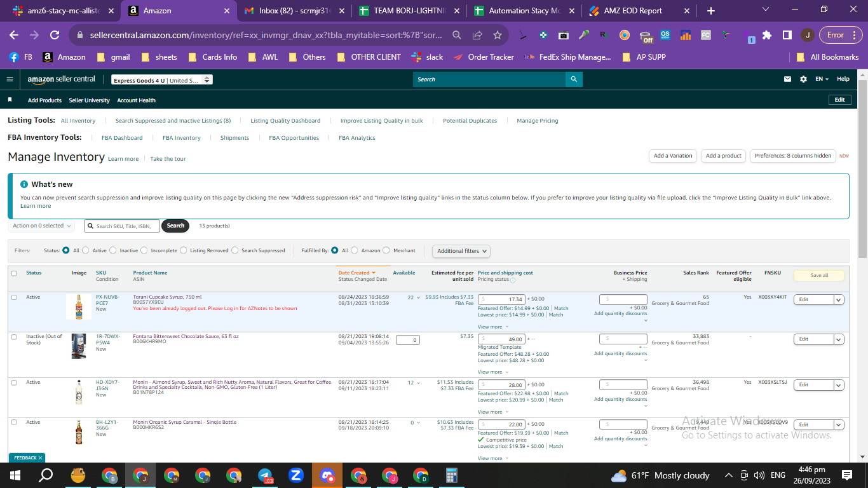The image size is (868, 488).
Task: Click the share page icon in address bar
Action: tap(477, 36)
